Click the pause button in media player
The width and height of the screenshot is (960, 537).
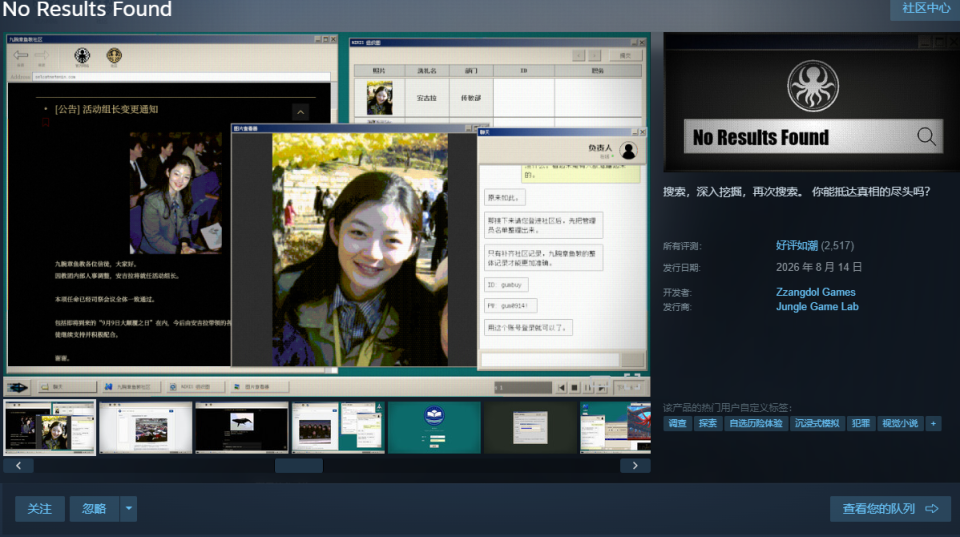tap(588, 388)
